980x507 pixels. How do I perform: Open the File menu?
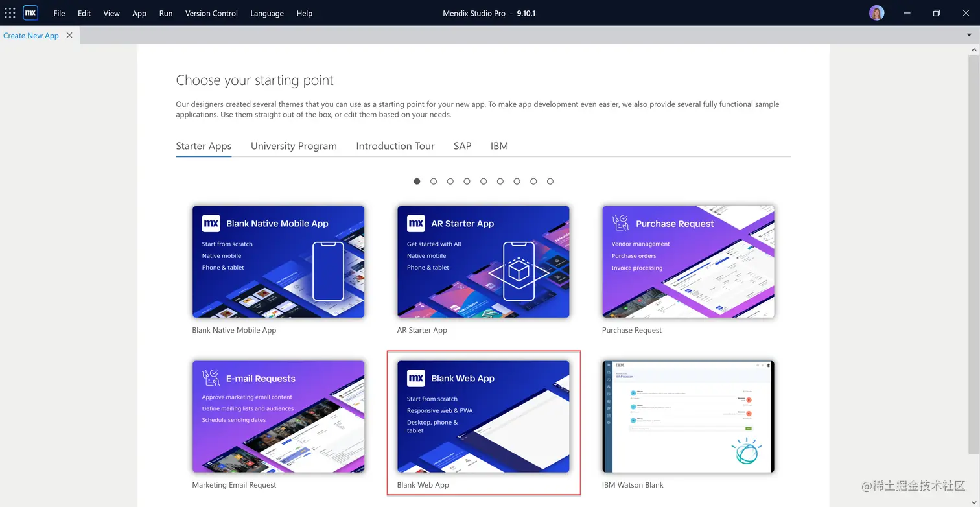pyautogui.click(x=59, y=13)
